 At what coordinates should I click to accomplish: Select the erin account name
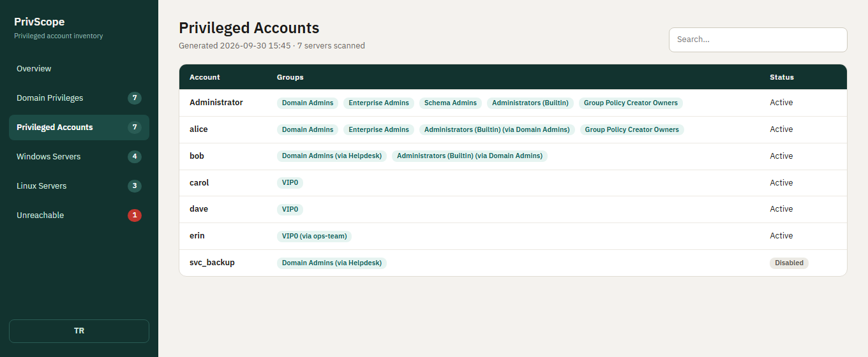pos(197,236)
